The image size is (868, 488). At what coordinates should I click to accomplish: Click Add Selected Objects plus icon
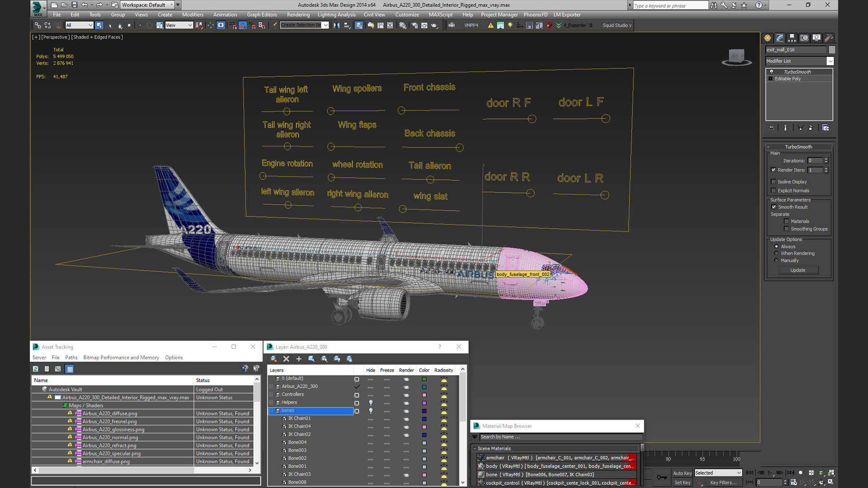[299, 359]
